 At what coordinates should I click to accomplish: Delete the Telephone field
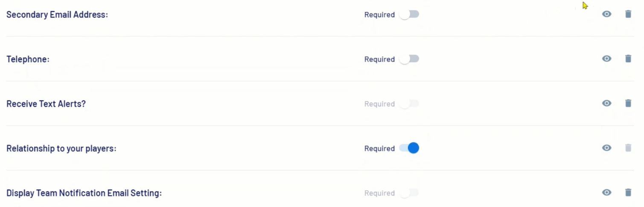628,59
